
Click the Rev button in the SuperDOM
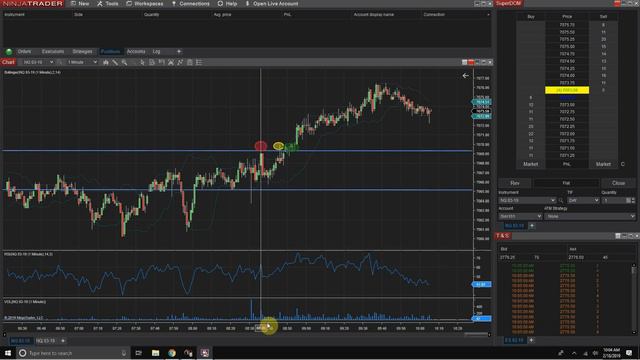point(515,183)
